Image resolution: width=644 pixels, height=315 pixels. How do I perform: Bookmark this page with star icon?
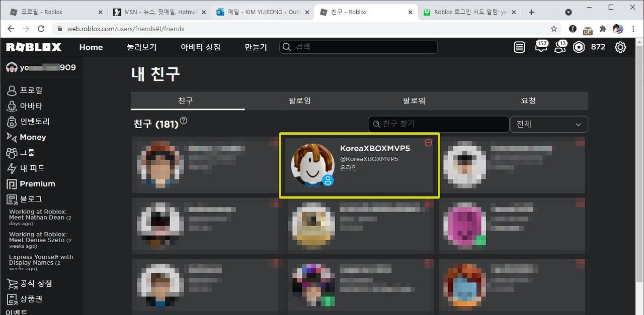(x=554, y=29)
